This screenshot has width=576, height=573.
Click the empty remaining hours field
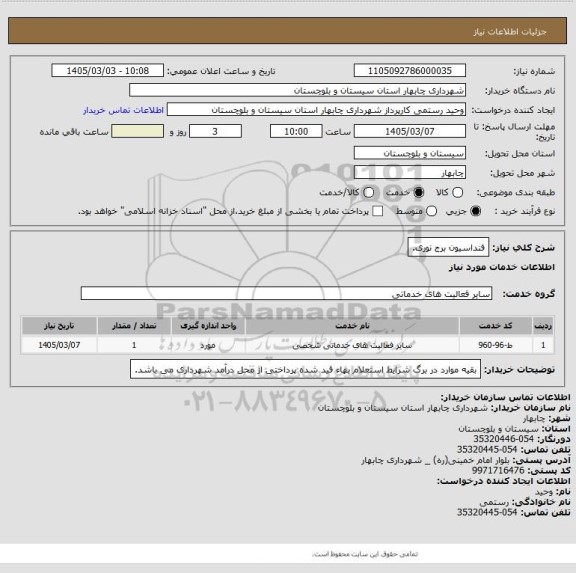138,131
